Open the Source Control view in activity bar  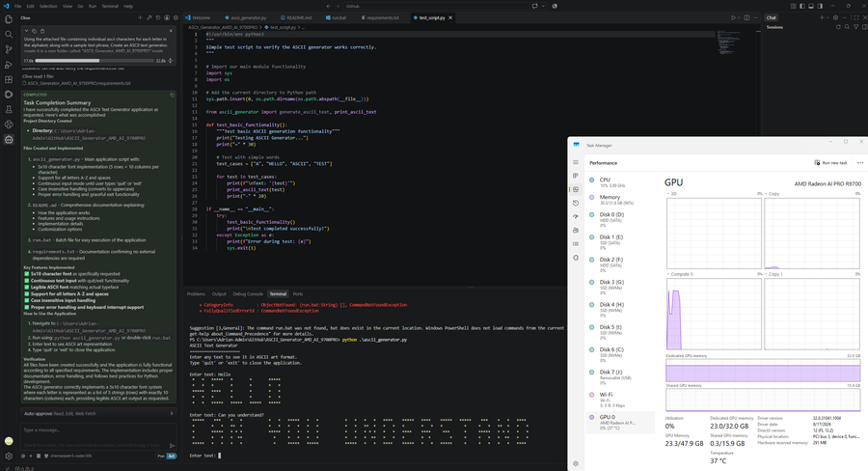pyautogui.click(x=9, y=49)
